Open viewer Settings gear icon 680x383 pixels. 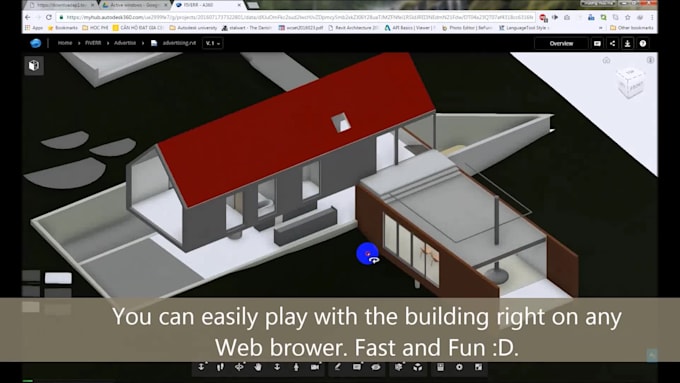click(x=459, y=367)
